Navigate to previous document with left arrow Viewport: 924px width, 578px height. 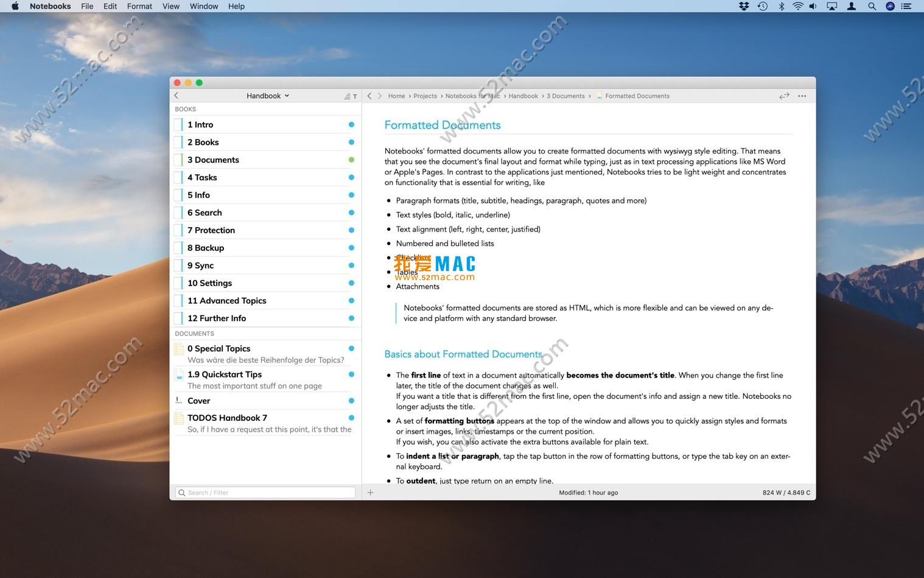[369, 96]
